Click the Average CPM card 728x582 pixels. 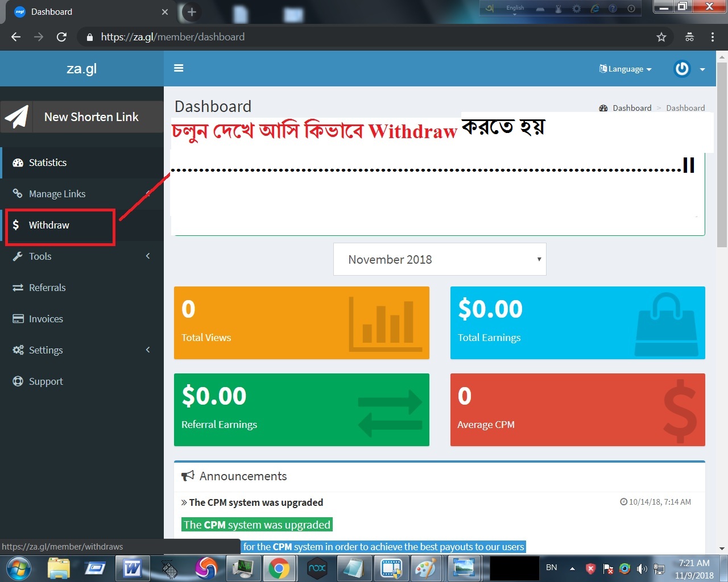click(578, 410)
